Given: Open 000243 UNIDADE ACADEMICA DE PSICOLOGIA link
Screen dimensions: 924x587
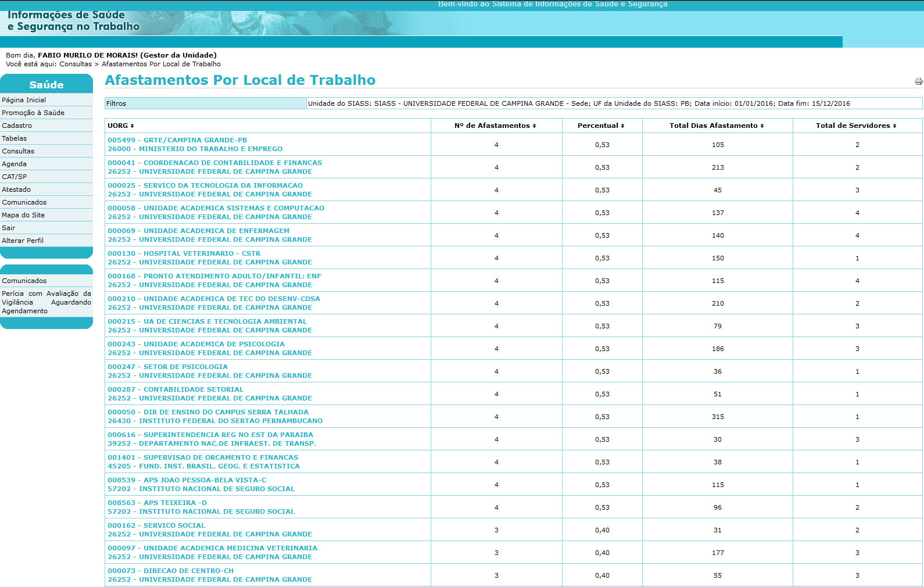Looking at the screenshot, I should (196, 344).
